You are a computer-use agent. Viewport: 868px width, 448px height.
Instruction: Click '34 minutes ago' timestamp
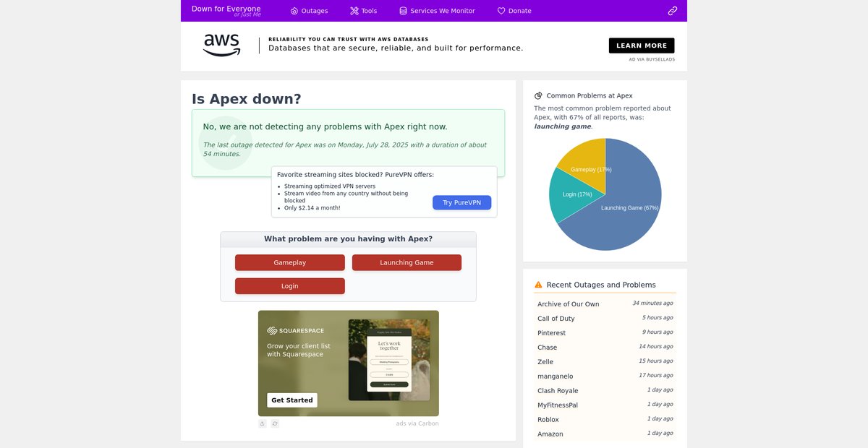[x=652, y=303]
